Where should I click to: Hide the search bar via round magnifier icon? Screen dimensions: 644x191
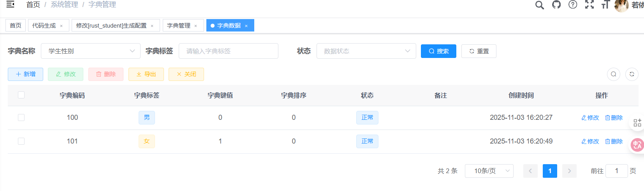pos(613,74)
